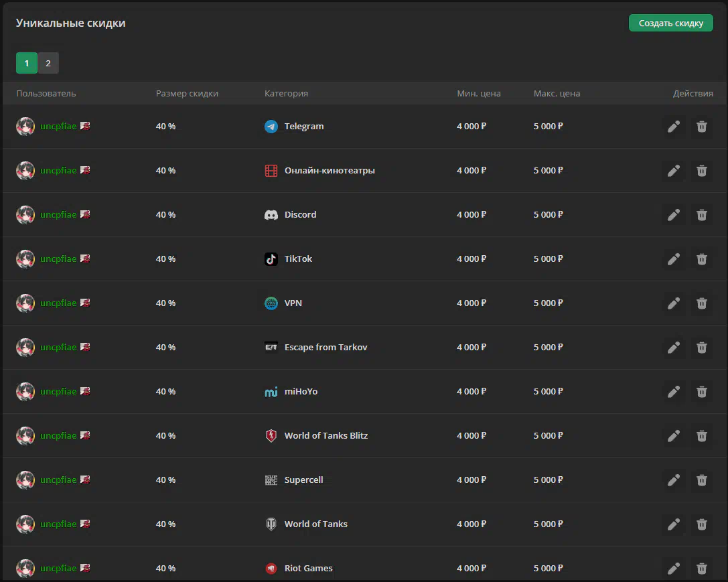Click the TikTok category icon
This screenshot has height=582, width=728.
click(271, 259)
